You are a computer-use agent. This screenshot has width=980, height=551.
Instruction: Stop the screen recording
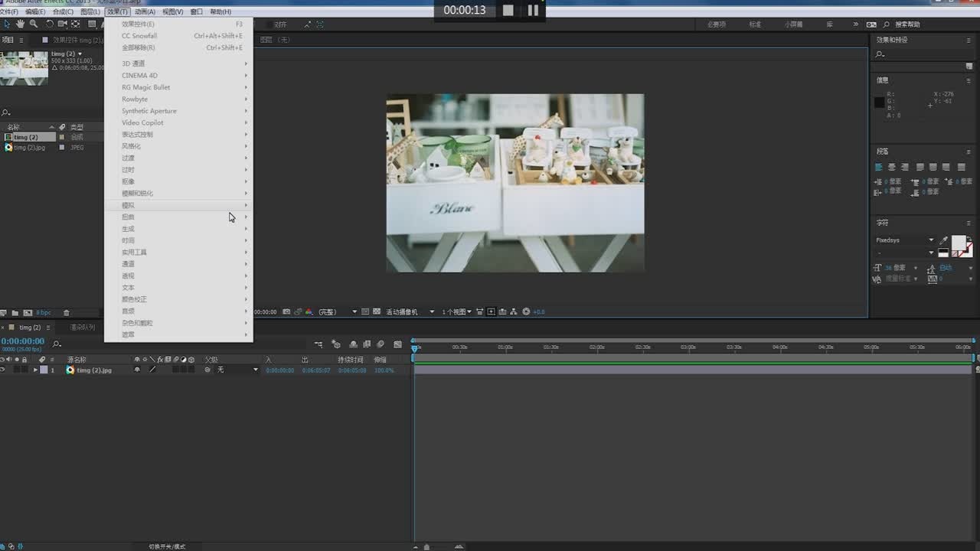coord(508,10)
